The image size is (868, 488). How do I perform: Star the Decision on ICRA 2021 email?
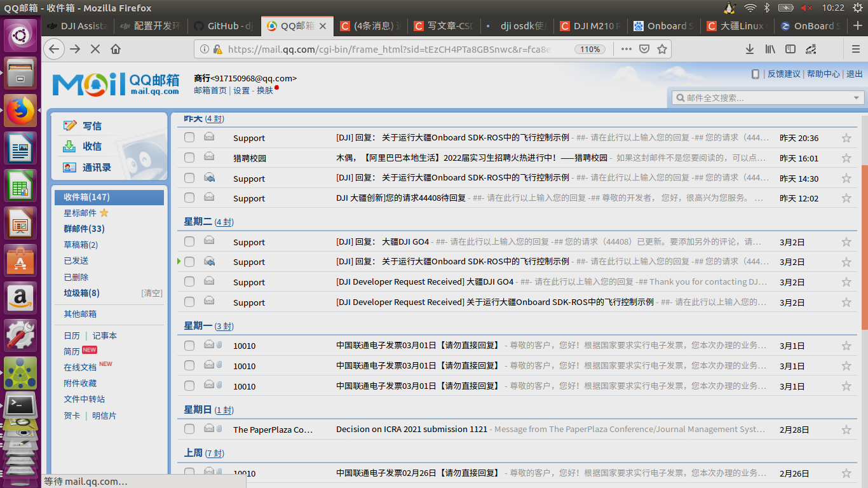846,430
